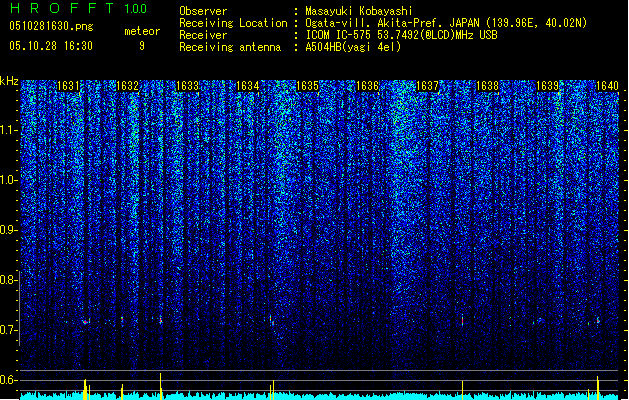Click the 1.0 frequency axis label
Viewport: 629px width, 400px height.
[x=8, y=180]
